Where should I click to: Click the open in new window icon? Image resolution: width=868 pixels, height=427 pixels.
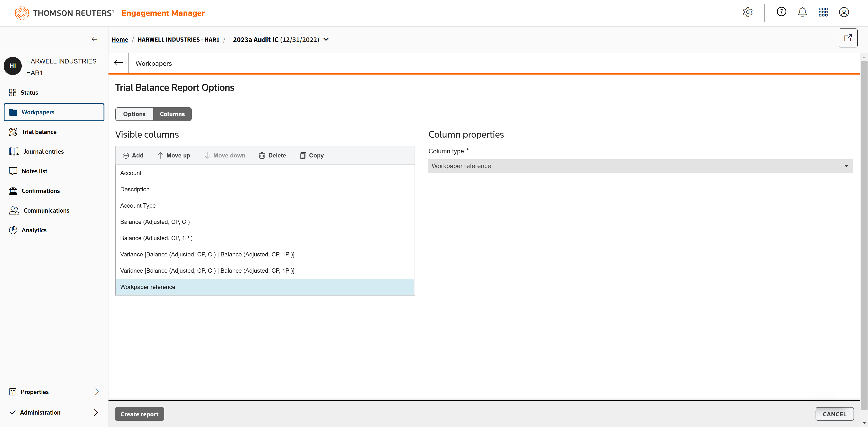pos(848,38)
